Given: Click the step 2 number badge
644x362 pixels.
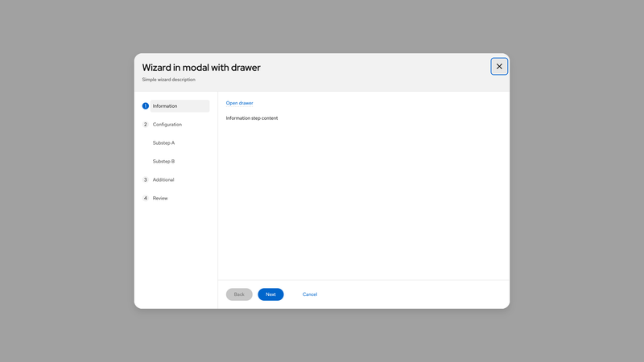Looking at the screenshot, I should click(x=146, y=125).
